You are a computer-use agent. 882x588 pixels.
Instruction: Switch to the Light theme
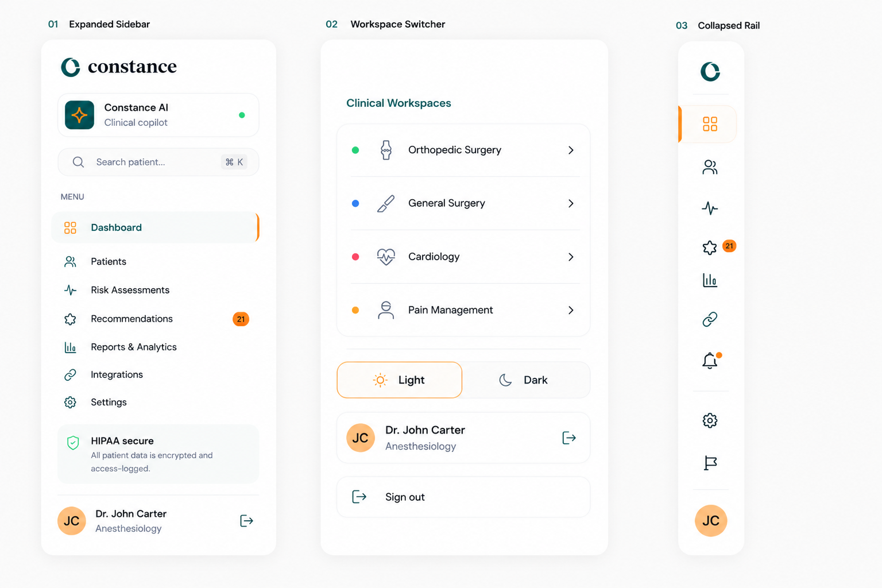pyautogui.click(x=400, y=380)
